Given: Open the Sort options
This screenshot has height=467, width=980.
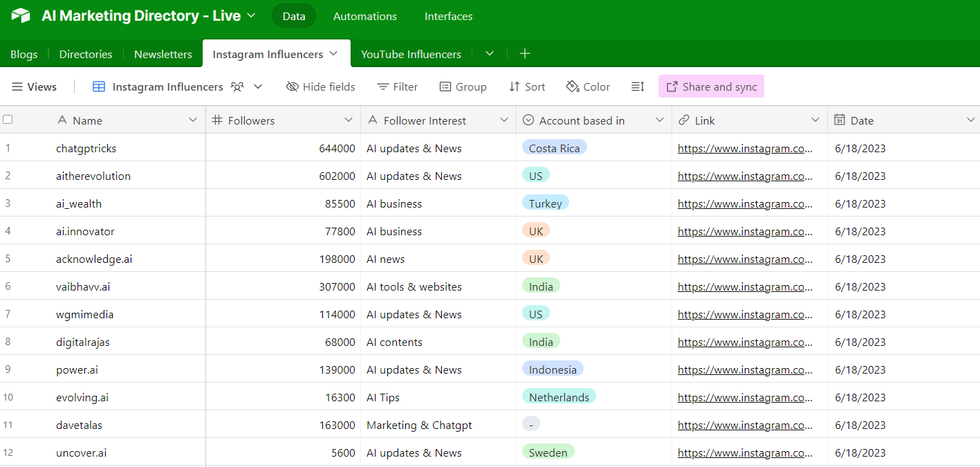Looking at the screenshot, I should pos(527,86).
